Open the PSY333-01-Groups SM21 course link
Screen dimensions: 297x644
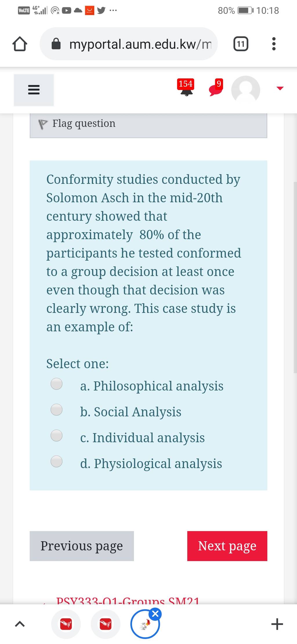[128, 600]
